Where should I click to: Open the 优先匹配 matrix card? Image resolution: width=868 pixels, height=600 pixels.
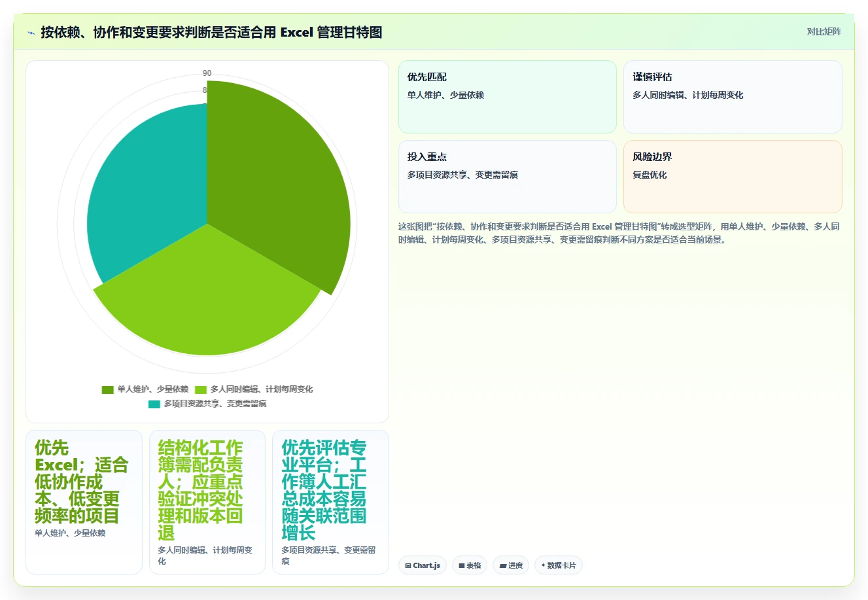pyautogui.click(x=508, y=97)
